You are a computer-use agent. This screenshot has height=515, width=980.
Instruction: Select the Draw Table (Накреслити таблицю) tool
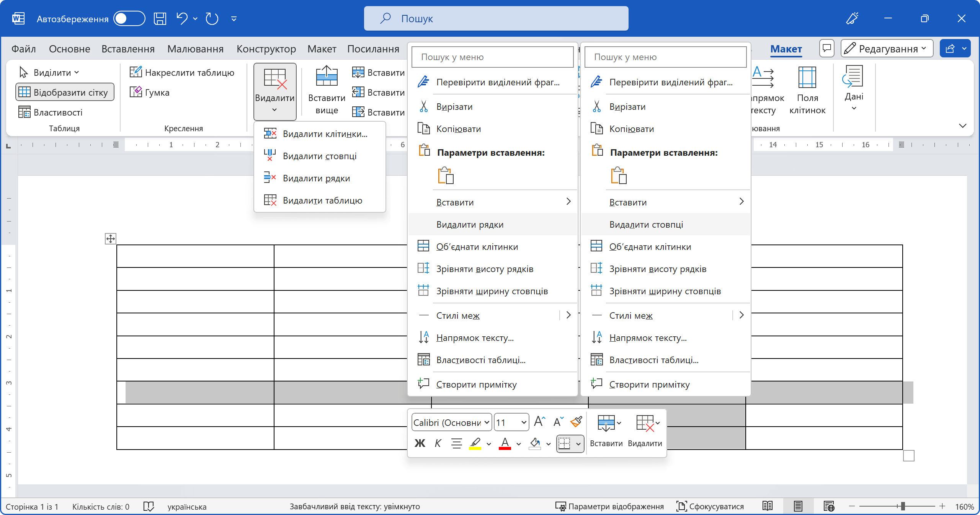tap(182, 72)
